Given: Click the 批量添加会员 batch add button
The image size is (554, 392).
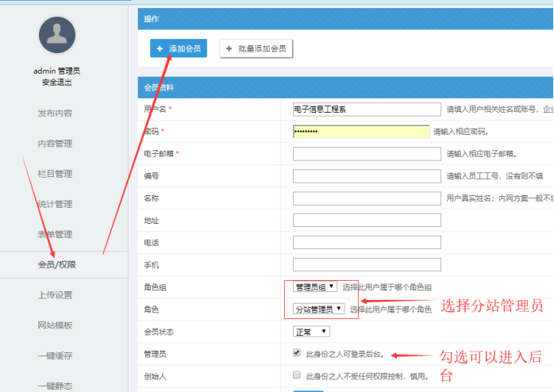Looking at the screenshot, I should [256, 49].
